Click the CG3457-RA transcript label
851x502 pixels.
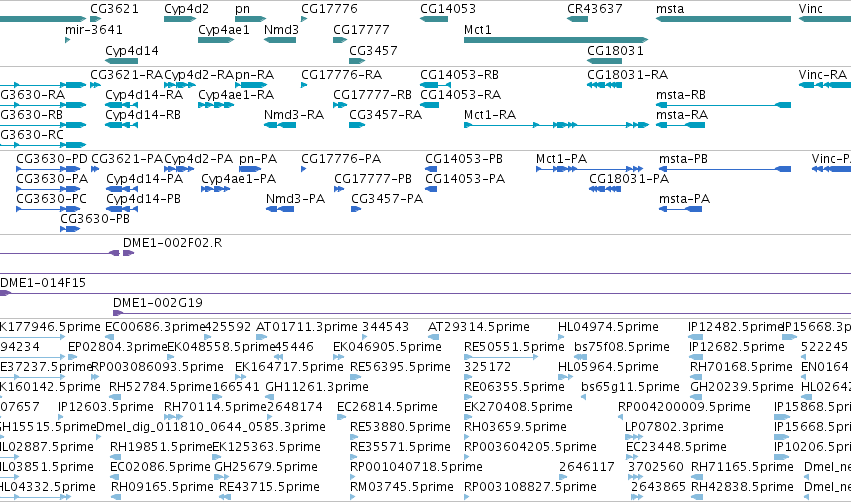click(x=385, y=115)
